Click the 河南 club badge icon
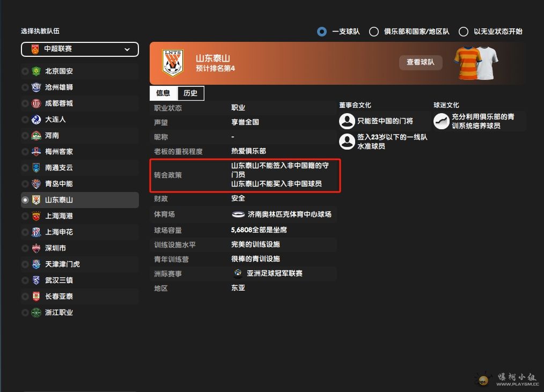 (36, 135)
